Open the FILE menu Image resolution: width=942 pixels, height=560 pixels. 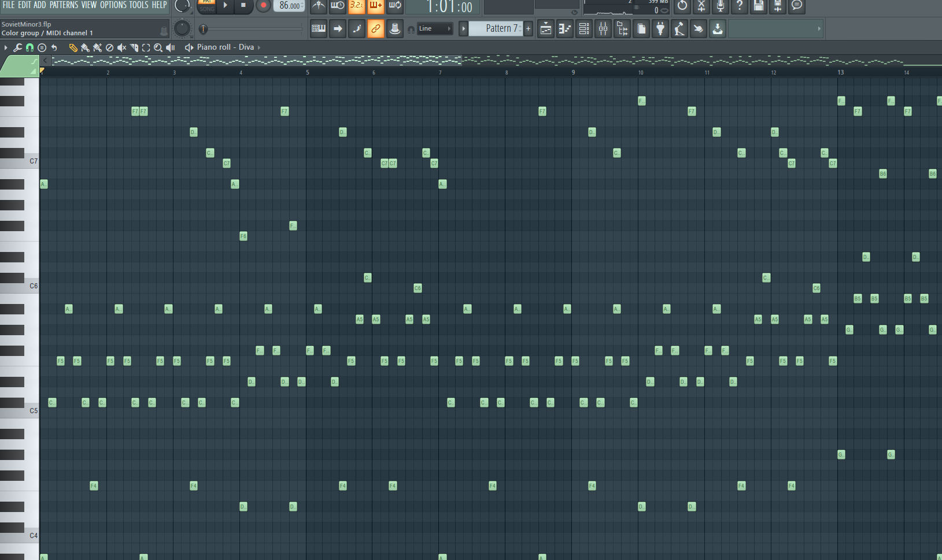9,5
